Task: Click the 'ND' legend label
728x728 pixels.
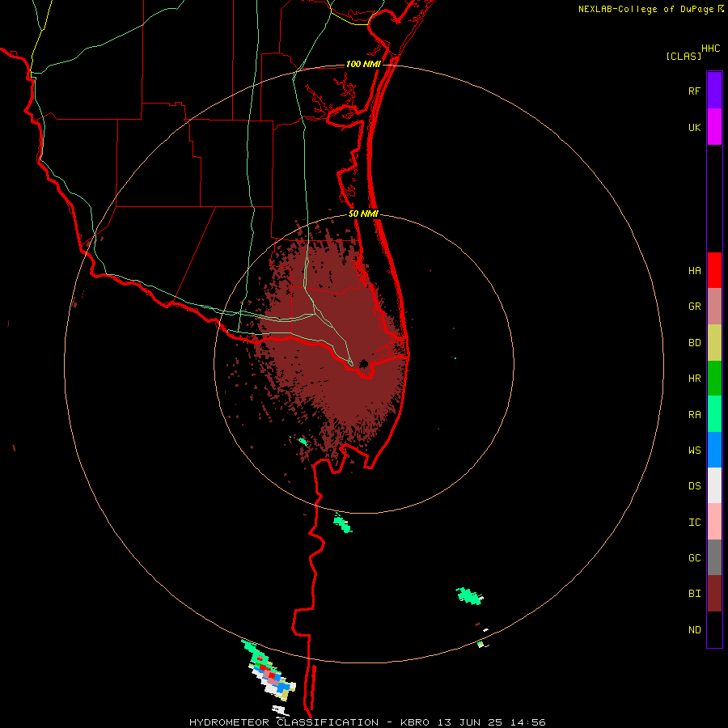Action: tap(694, 630)
